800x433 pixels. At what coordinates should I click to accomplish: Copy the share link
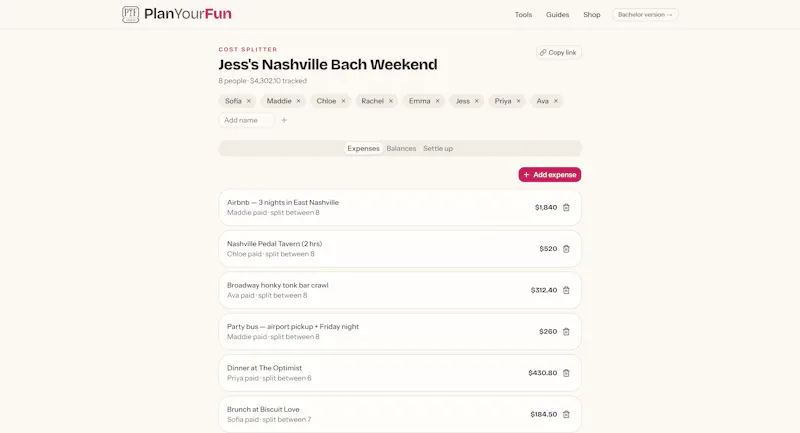tap(559, 53)
